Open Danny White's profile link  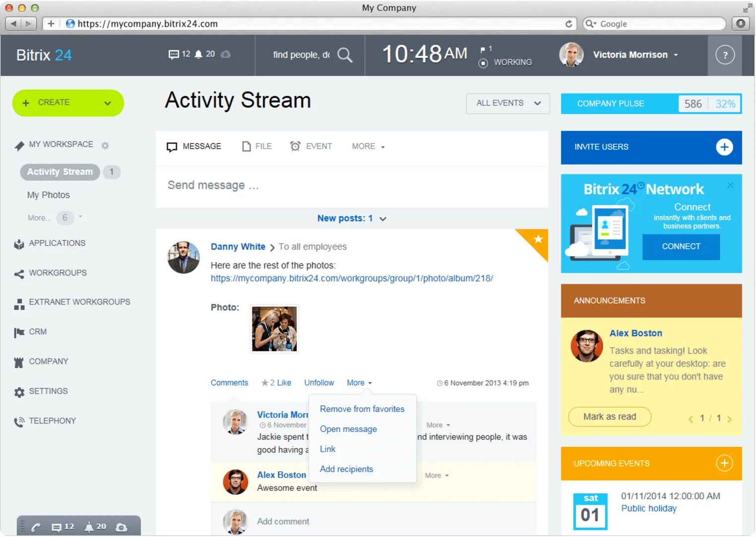(x=238, y=247)
